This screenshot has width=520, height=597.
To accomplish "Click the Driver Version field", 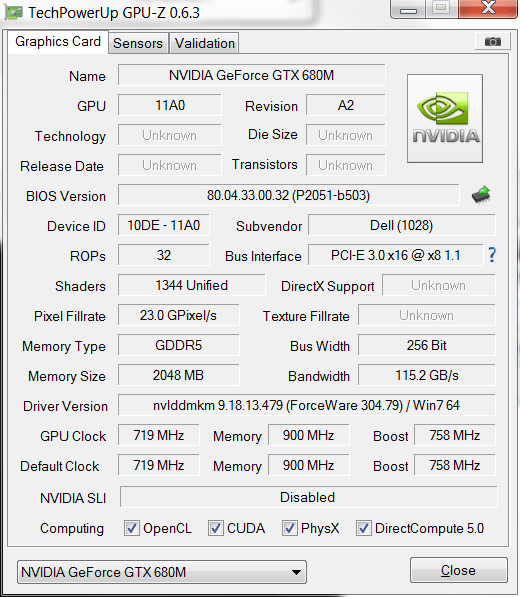I will 306,405.
